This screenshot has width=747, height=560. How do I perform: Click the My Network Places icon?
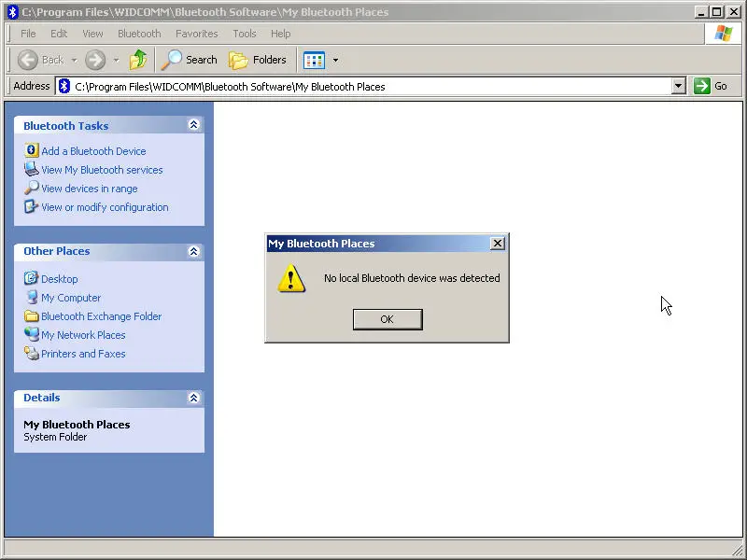[32, 334]
